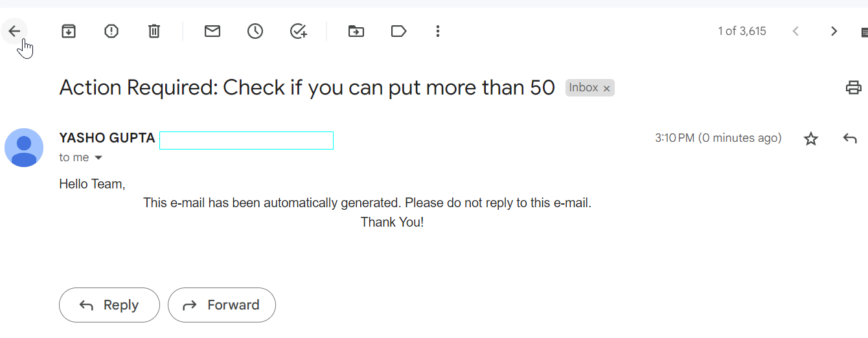Viewport: 868px width, 338px height.
Task: Delete this email with trash icon
Action: click(x=154, y=31)
